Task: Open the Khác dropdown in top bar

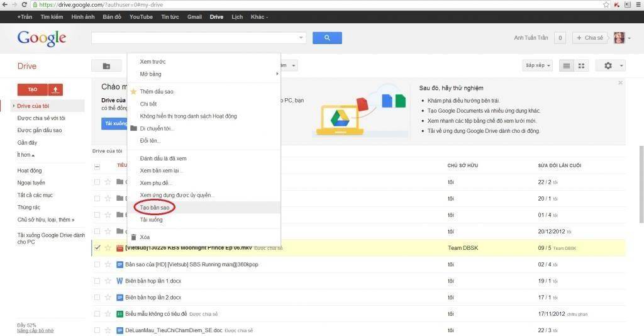Action: (x=259, y=17)
